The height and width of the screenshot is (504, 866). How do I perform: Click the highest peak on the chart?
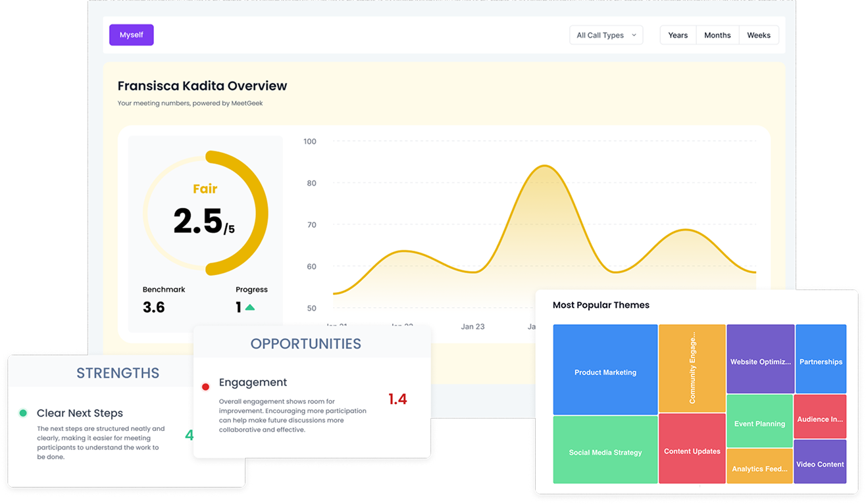[545, 166]
